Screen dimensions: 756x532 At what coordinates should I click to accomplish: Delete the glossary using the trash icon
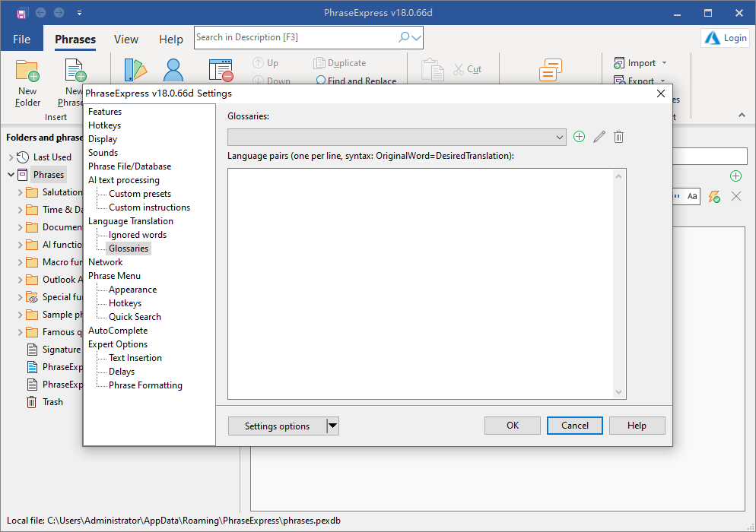pyautogui.click(x=619, y=137)
